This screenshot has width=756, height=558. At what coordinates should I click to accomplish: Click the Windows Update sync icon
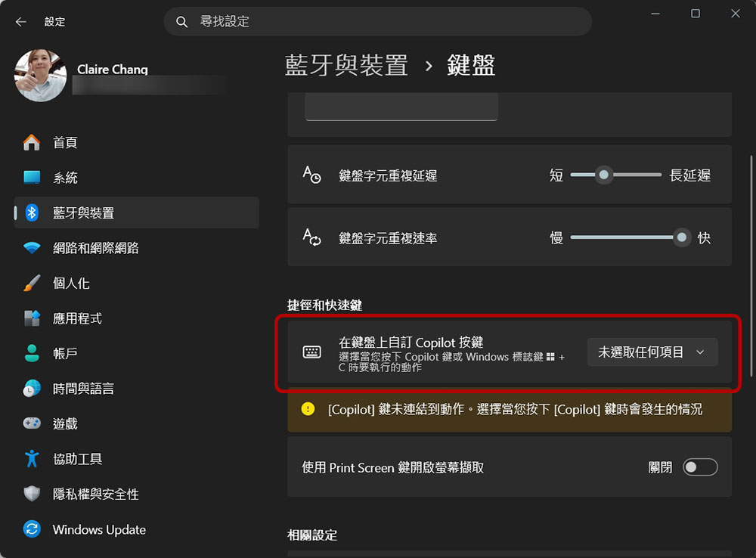click(32, 529)
